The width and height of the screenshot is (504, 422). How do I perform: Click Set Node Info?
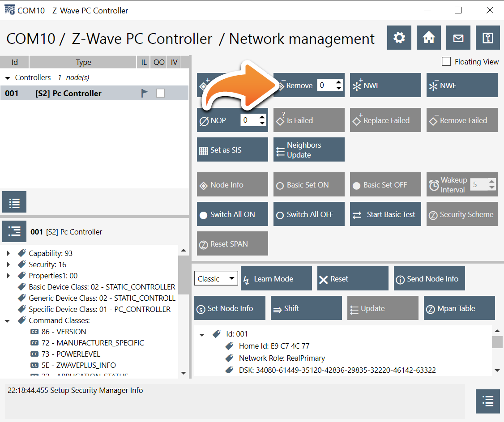coord(230,308)
